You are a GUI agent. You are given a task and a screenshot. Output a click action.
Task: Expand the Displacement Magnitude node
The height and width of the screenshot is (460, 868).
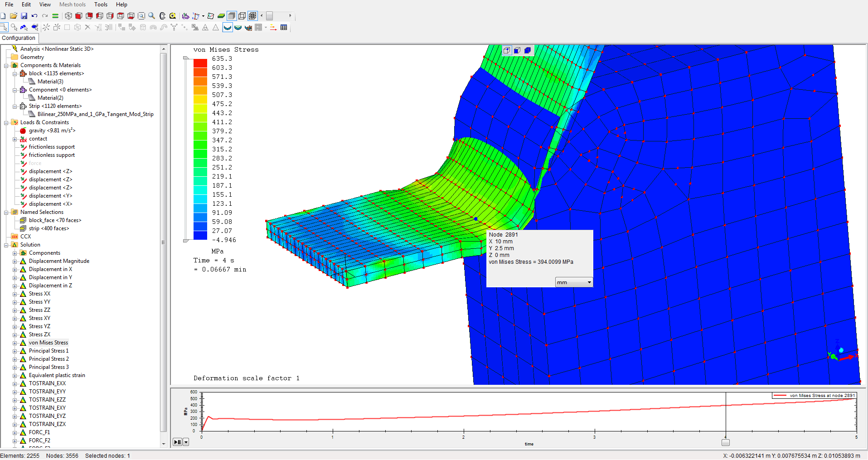point(15,261)
